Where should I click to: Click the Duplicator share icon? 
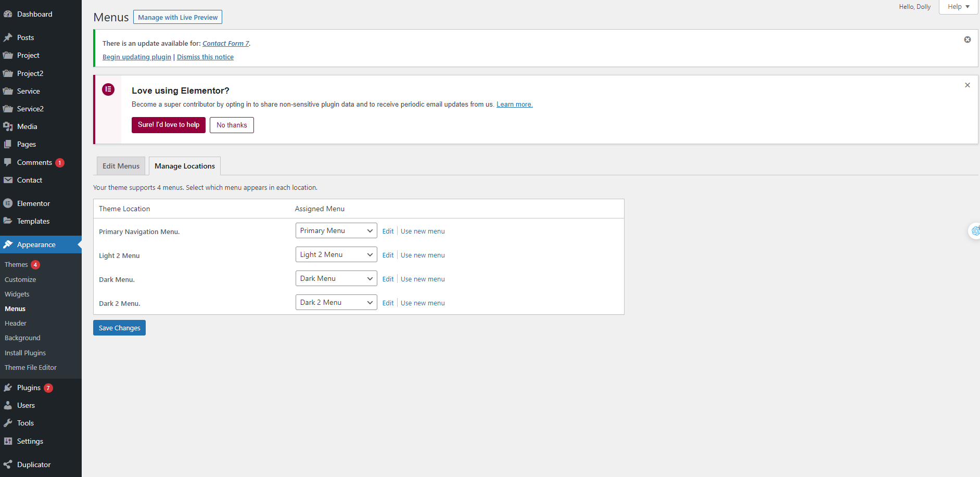8,465
